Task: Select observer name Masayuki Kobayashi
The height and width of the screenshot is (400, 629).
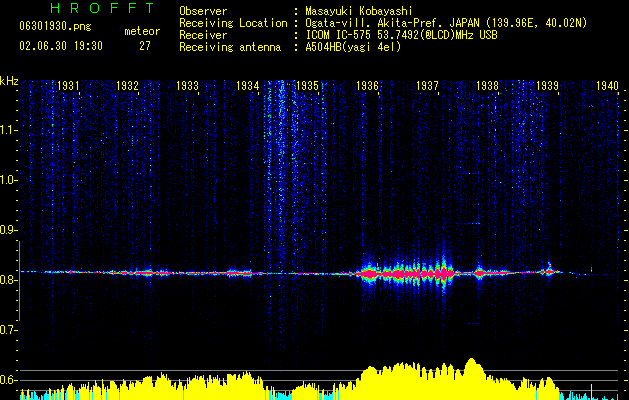Action: [x=359, y=11]
